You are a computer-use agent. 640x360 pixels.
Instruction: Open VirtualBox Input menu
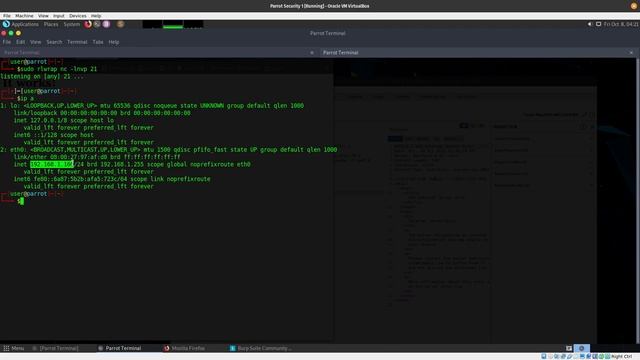point(58,16)
